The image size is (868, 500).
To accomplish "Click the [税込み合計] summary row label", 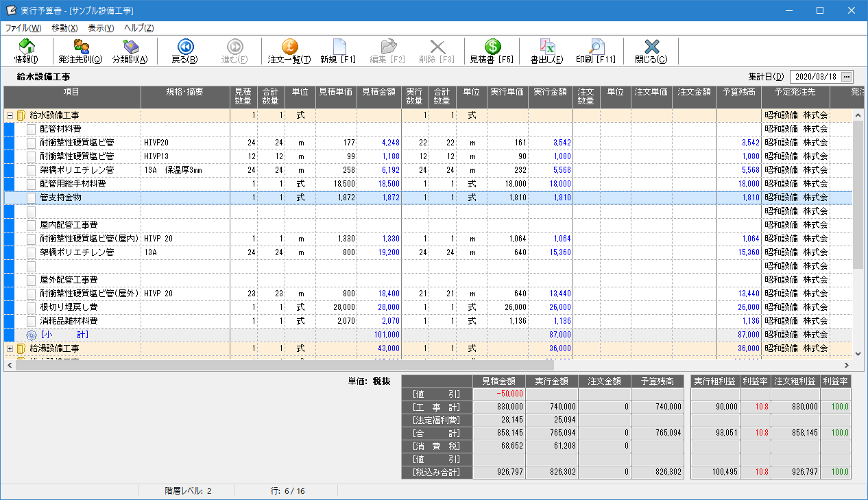I will coord(437,473).
